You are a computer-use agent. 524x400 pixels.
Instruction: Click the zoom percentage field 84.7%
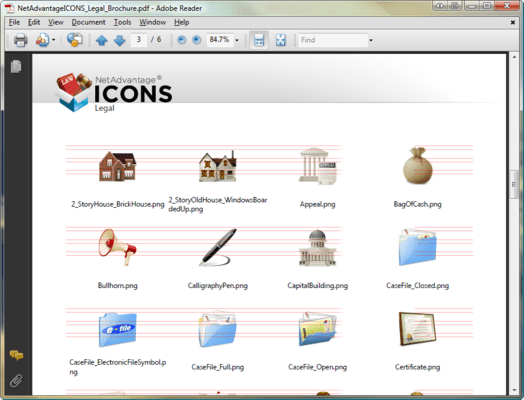[x=220, y=40]
